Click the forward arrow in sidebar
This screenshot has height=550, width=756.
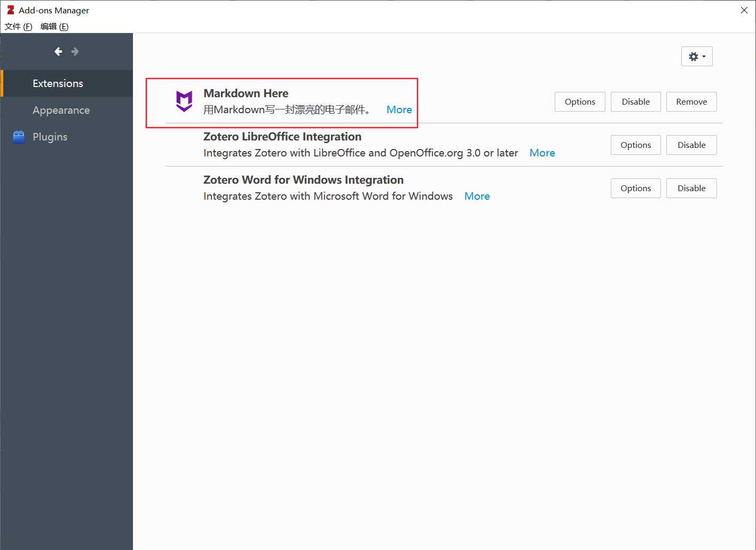(75, 51)
